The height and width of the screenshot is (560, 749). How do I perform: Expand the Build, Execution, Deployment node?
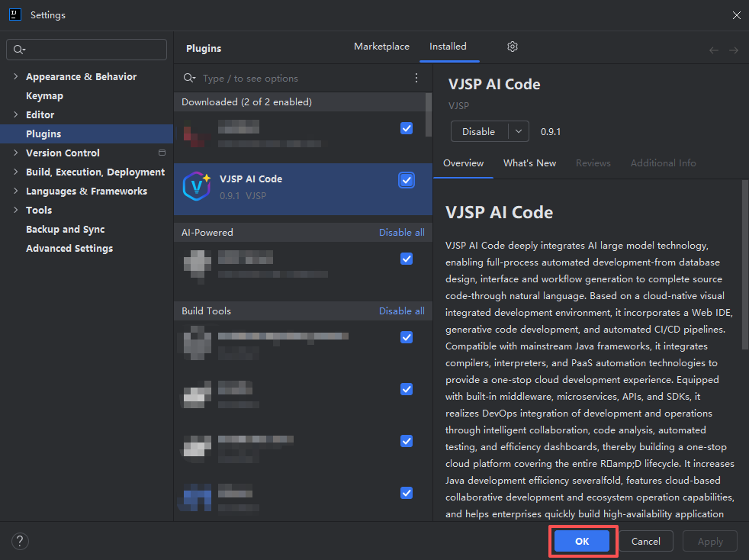[15, 172]
